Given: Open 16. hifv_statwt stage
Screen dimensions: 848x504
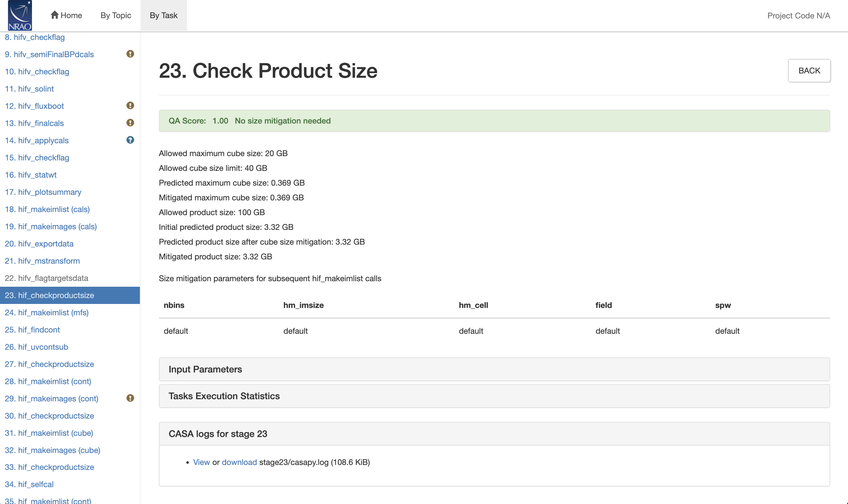Looking at the screenshot, I should click(30, 175).
